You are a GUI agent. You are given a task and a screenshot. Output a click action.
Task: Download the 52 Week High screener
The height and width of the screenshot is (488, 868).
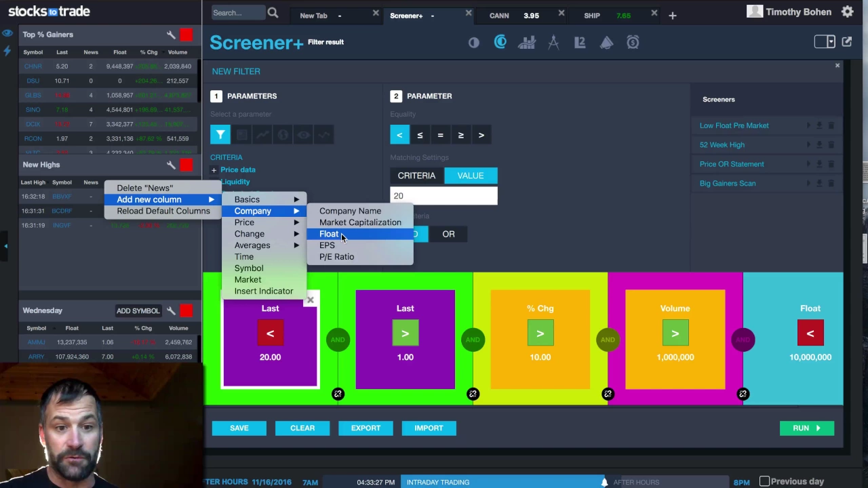[819, 145]
